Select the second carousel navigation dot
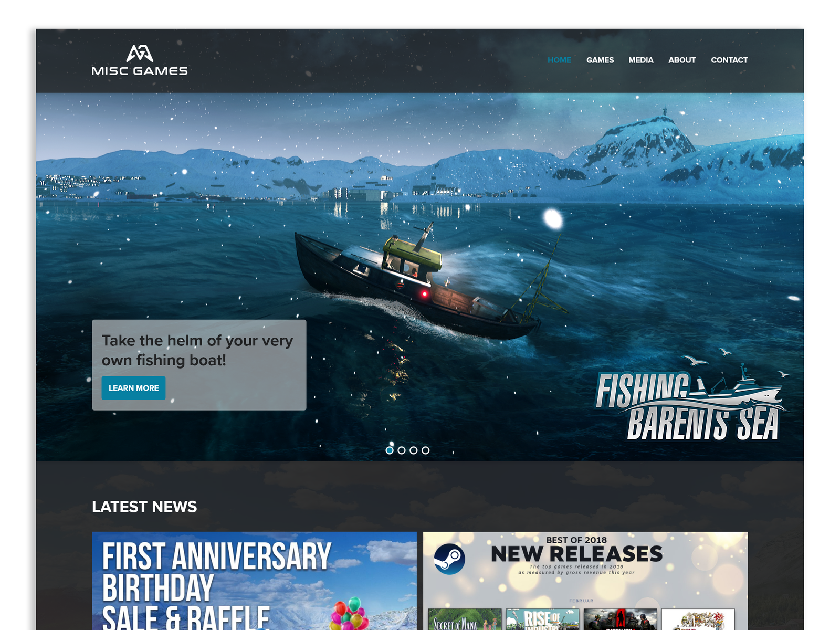Image resolution: width=840 pixels, height=630 pixels. (x=402, y=450)
